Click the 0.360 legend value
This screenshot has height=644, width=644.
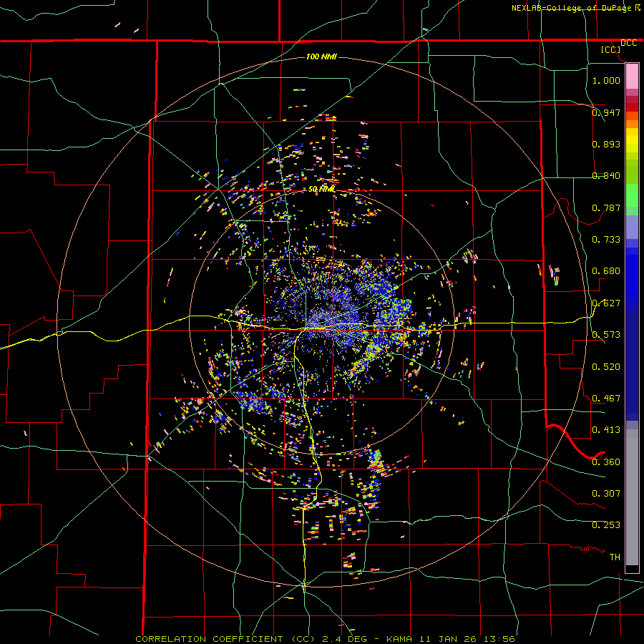tap(606, 462)
